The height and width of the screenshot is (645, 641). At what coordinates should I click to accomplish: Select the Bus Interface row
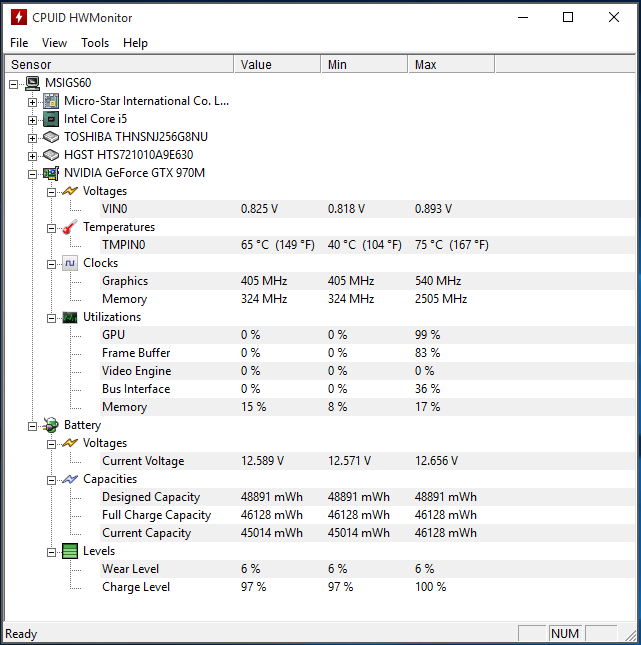(367, 389)
